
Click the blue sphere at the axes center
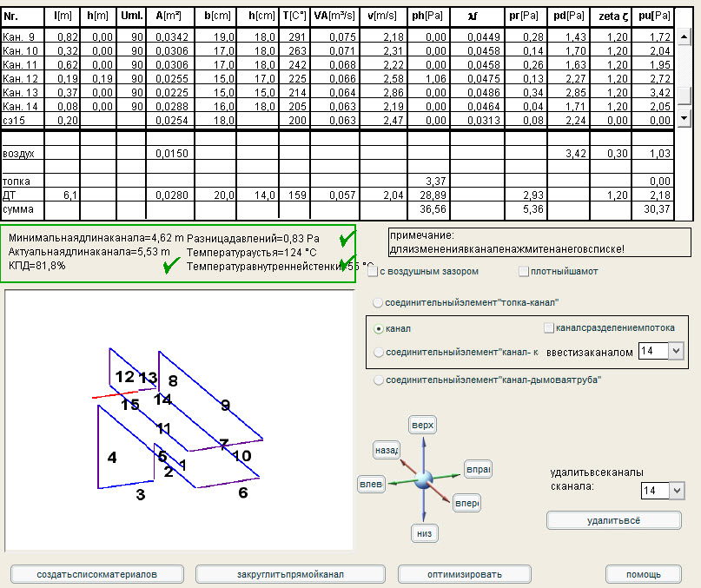[423, 480]
